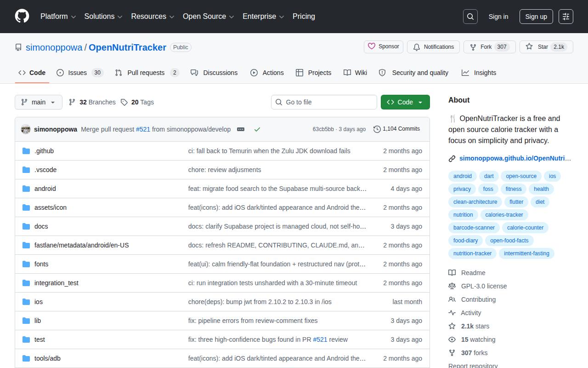Click the docs folder icon

point(26,226)
